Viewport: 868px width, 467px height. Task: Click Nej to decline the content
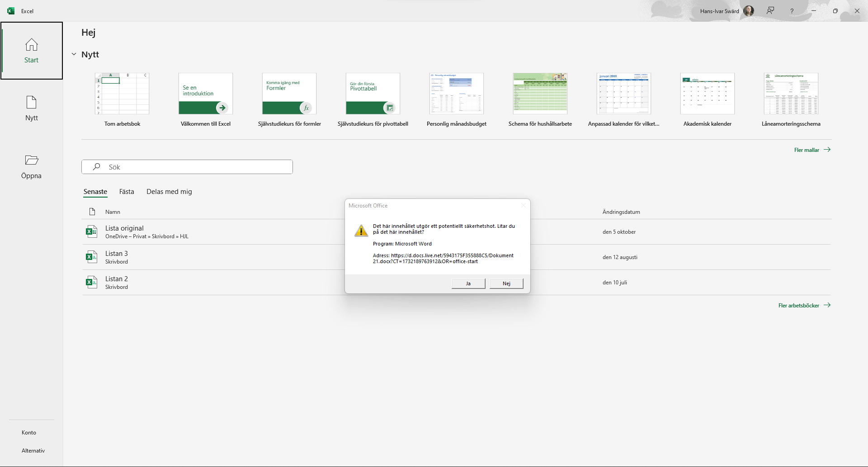(506, 283)
